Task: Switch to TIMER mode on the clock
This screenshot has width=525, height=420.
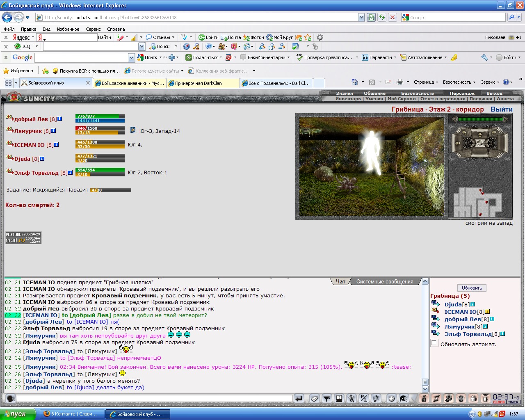Action: click(x=513, y=402)
